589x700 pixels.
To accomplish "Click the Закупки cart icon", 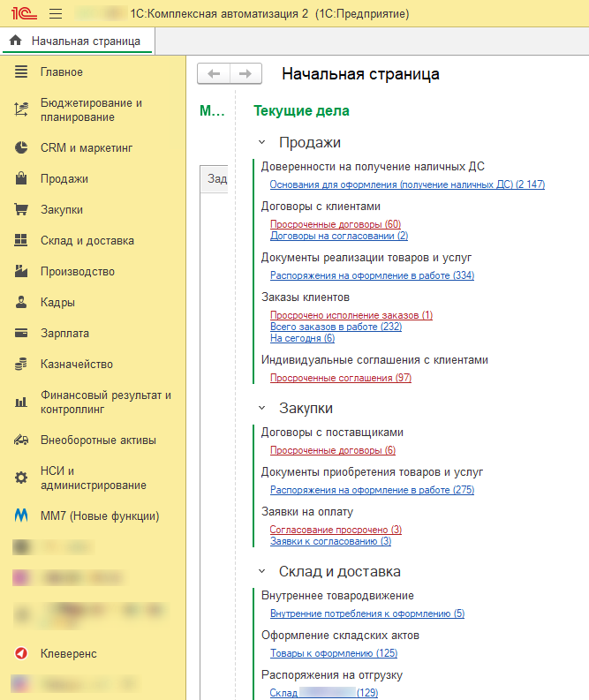I will [21, 209].
